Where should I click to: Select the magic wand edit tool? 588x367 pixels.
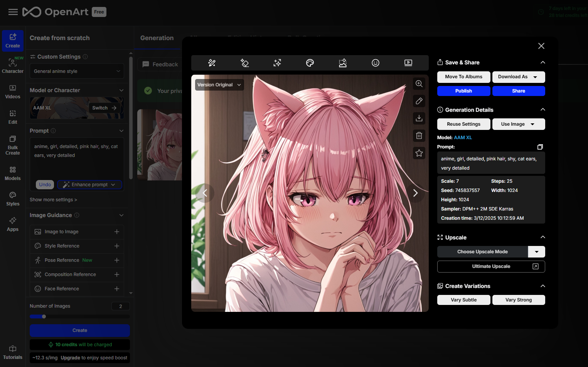click(x=212, y=63)
